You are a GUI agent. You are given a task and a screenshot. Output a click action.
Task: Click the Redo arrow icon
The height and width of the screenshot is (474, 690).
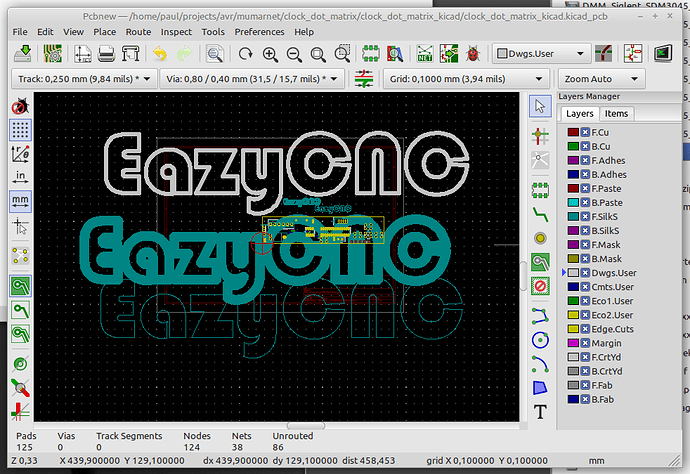184,54
